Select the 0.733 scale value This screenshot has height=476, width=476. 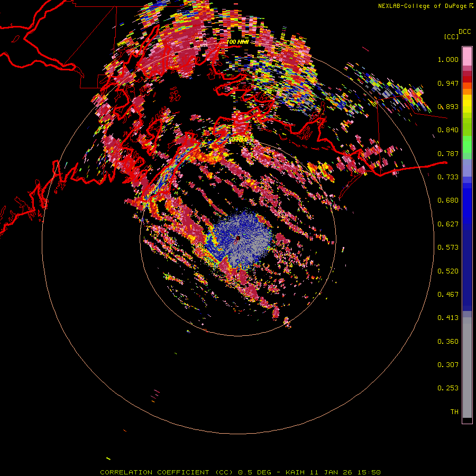[448, 177]
